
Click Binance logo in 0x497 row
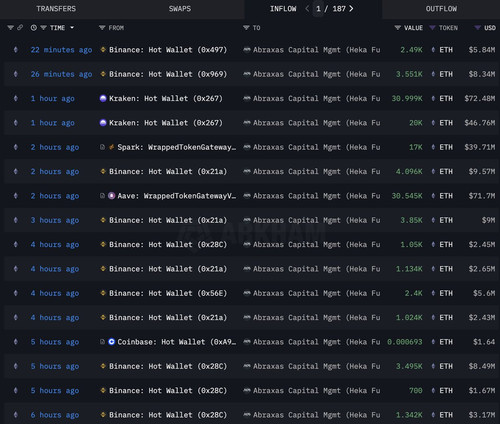[103, 50]
